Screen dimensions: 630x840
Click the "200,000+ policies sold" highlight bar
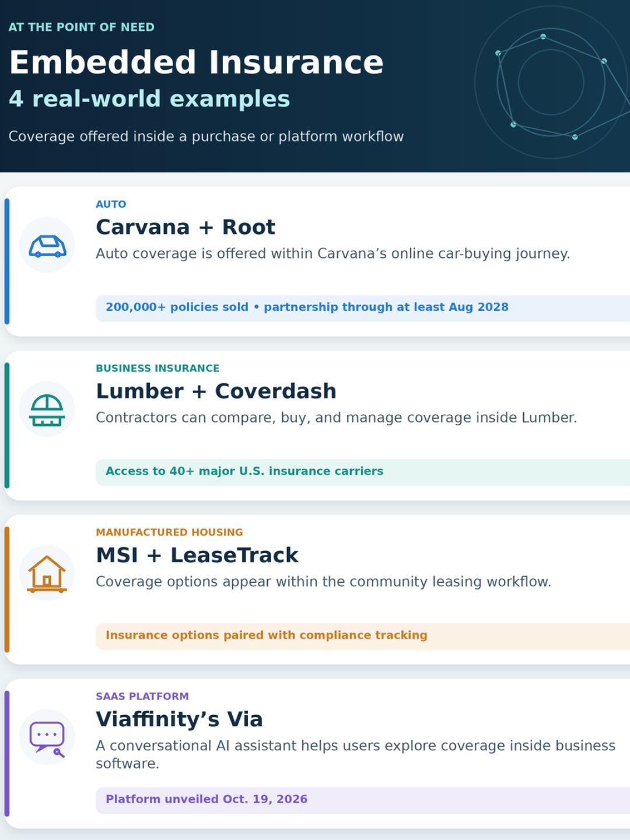(363, 307)
